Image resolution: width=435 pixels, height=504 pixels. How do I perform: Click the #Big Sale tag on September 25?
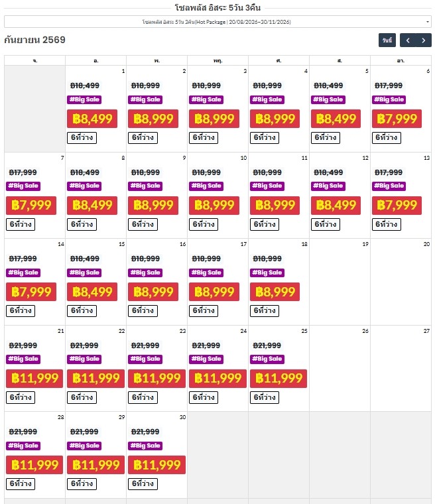point(267,359)
